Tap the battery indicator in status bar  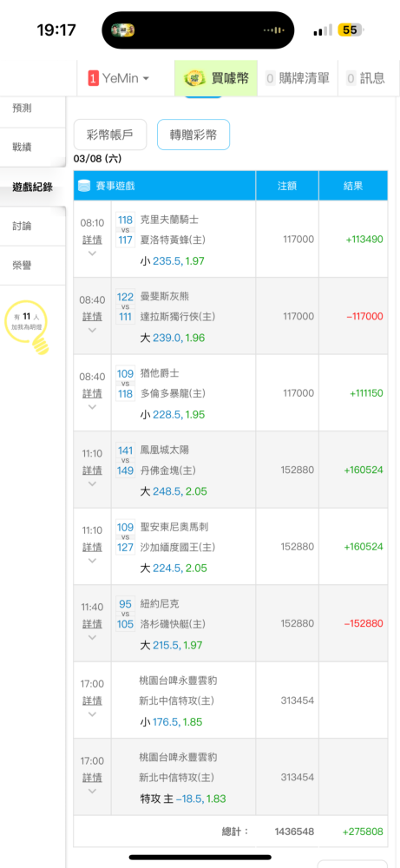pos(350,30)
